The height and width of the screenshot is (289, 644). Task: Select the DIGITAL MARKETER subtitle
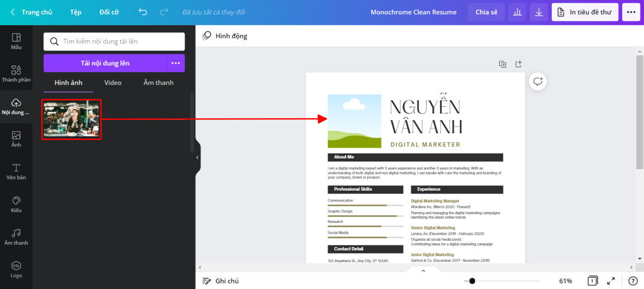pyautogui.click(x=426, y=144)
